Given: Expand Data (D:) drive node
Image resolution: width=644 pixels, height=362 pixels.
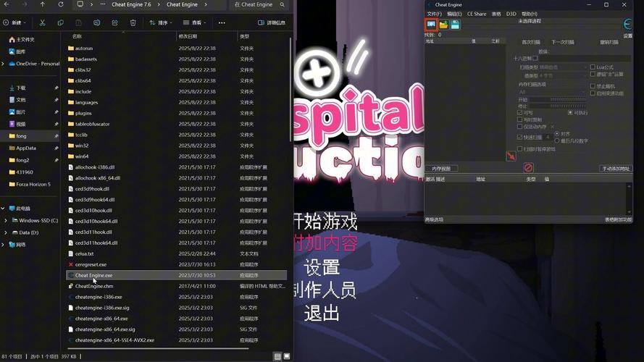Looking at the screenshot, I should (x=5, y=232).
